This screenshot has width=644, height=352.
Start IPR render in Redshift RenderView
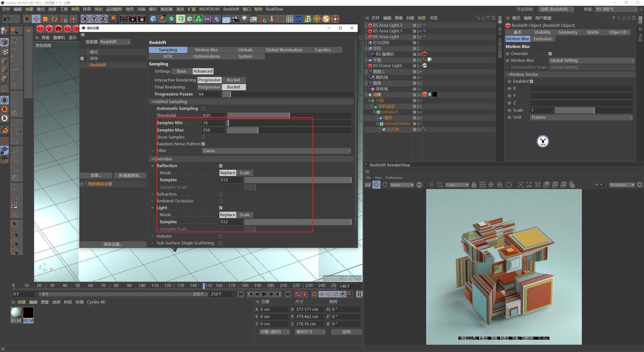376,185
